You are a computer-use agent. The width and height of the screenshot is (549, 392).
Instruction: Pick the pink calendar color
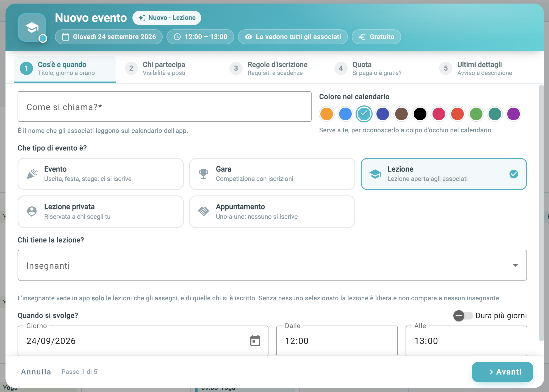[439, 114]
